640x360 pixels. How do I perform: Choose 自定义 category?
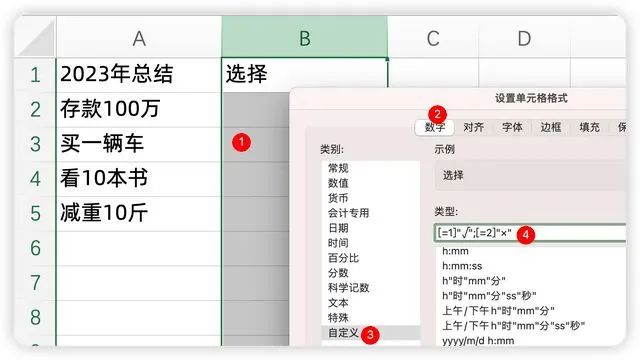(x=371, y=333)
